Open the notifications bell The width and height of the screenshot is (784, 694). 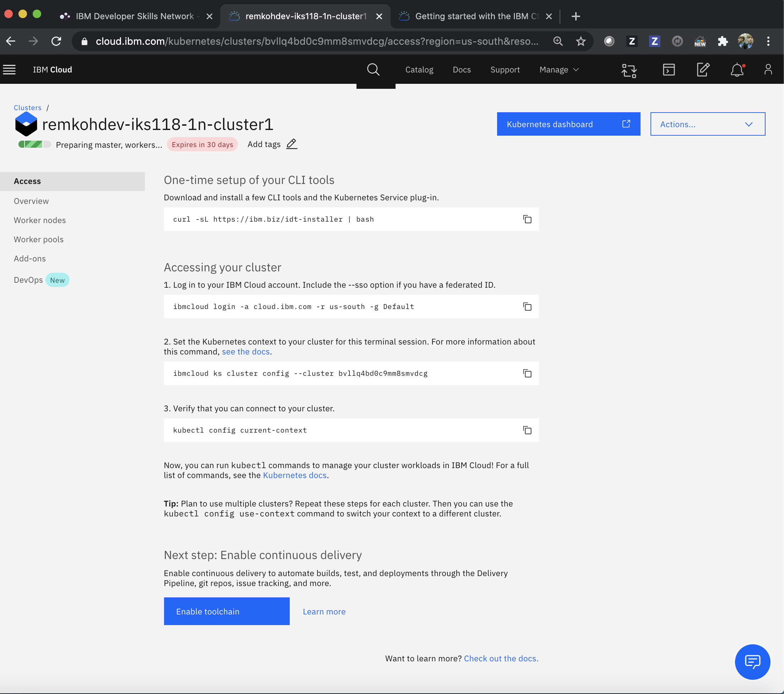[x=737, y=70]
